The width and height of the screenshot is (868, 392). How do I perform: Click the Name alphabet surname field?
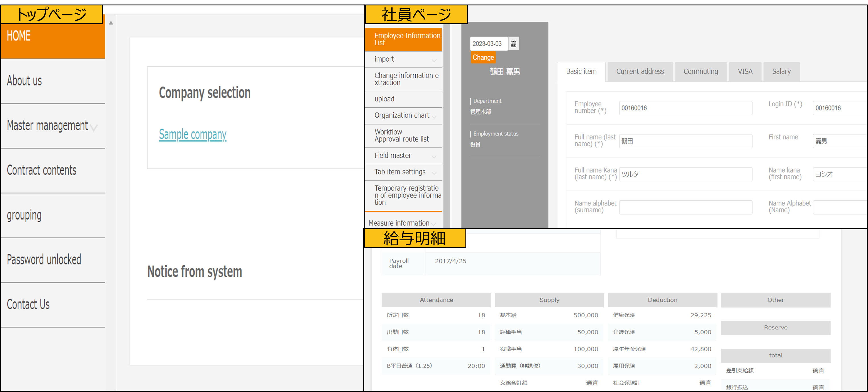pyautogui.click(x=685, y=207)
